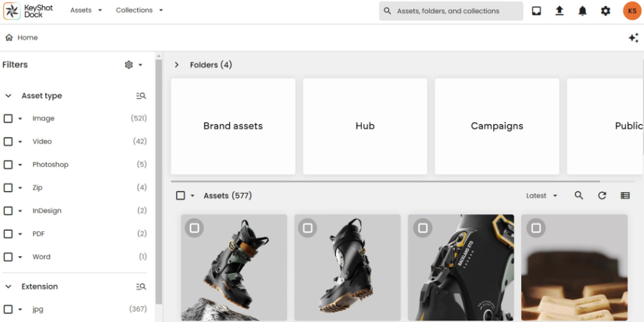Expand the Folders section chevron
This screenshot has width=644, height=322.
point(176,65)
